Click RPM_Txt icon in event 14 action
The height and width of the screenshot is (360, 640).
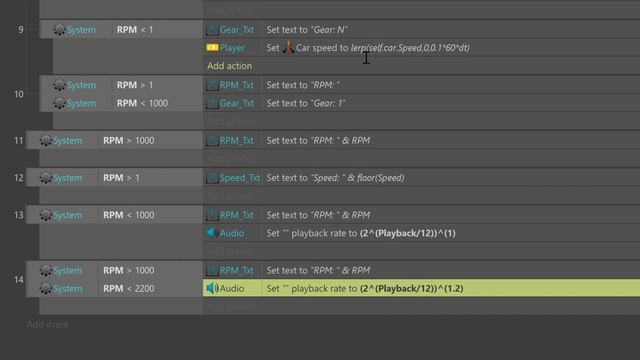212,270
